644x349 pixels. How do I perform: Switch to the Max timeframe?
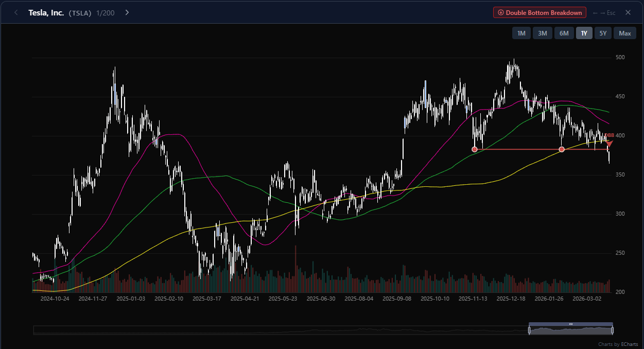[x=624, y=33]
